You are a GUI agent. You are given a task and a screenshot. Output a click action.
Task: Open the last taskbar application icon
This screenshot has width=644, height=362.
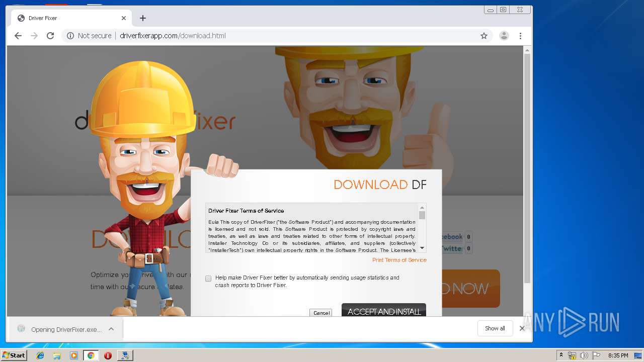pos(125,355)
